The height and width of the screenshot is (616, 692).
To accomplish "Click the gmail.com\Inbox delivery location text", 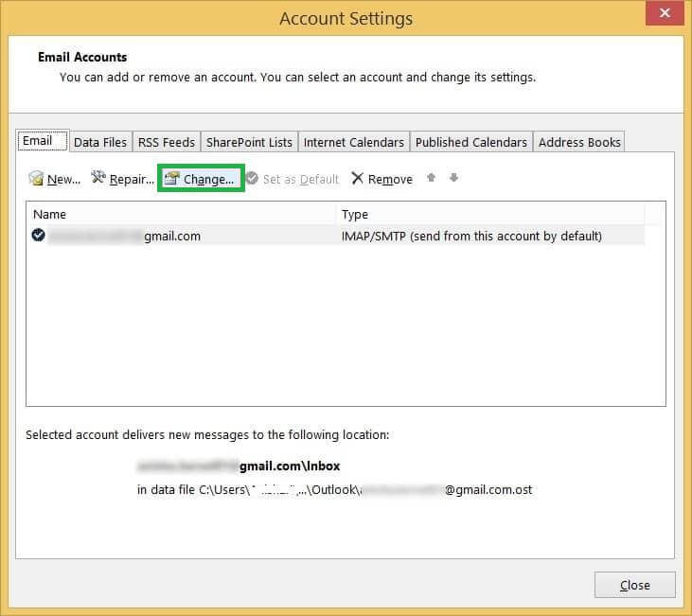I will pyautogui.click(x=239, y=466).
